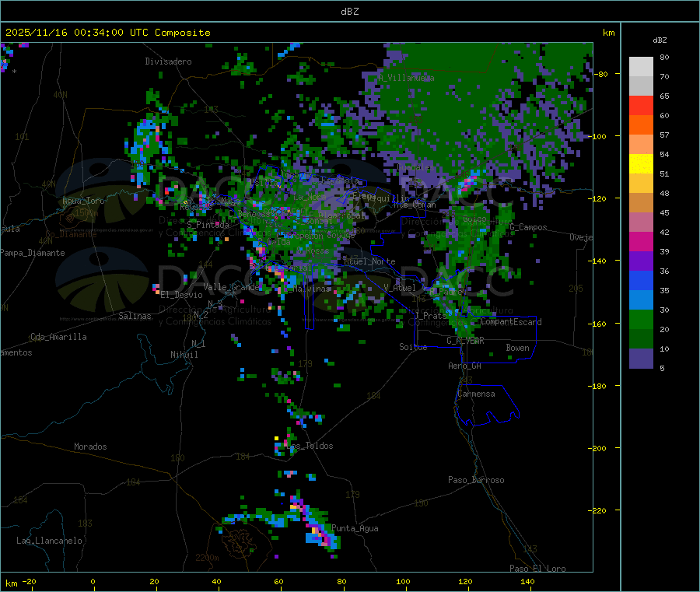
Task: Click the 2200m elevation contour label
Action: point(207,558)
